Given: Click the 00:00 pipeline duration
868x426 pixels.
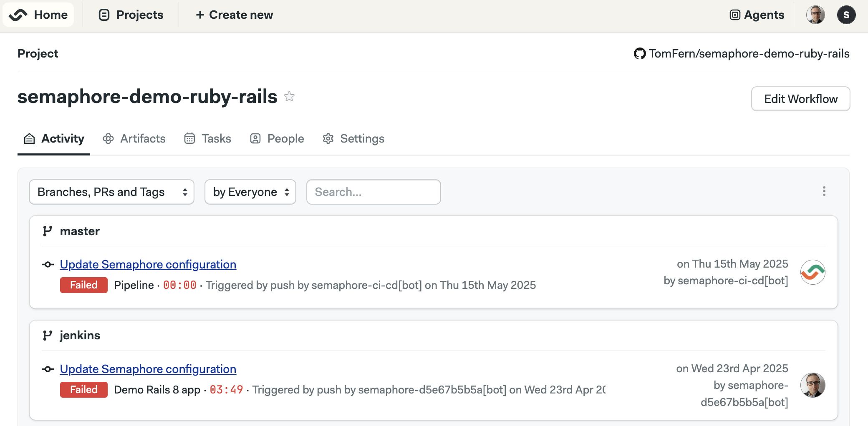Looking at the screenshot, I should (x=180, y=285).
